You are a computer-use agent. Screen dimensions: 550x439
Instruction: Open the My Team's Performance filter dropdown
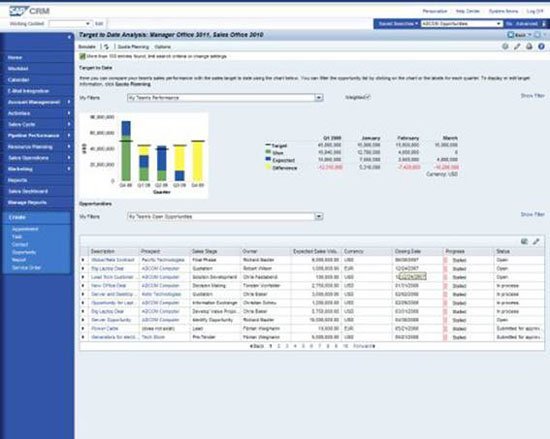(x=318, y=98)
